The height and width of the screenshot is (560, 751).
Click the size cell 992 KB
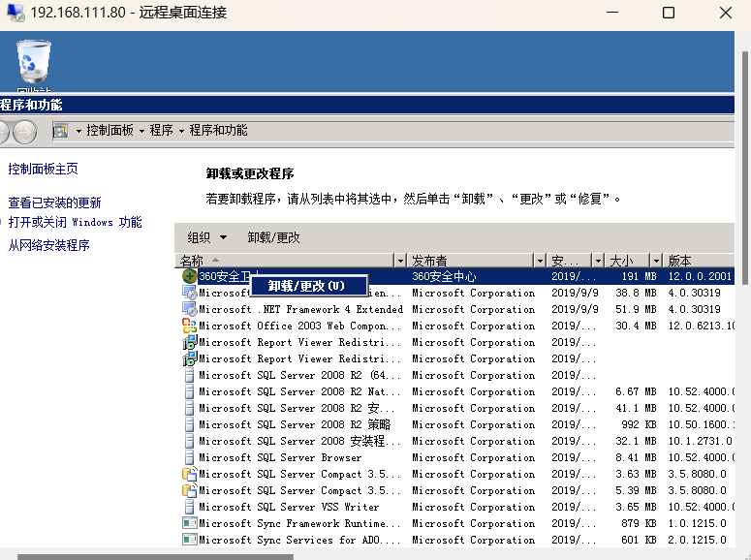pyautogui.click(x=639, y=424)
